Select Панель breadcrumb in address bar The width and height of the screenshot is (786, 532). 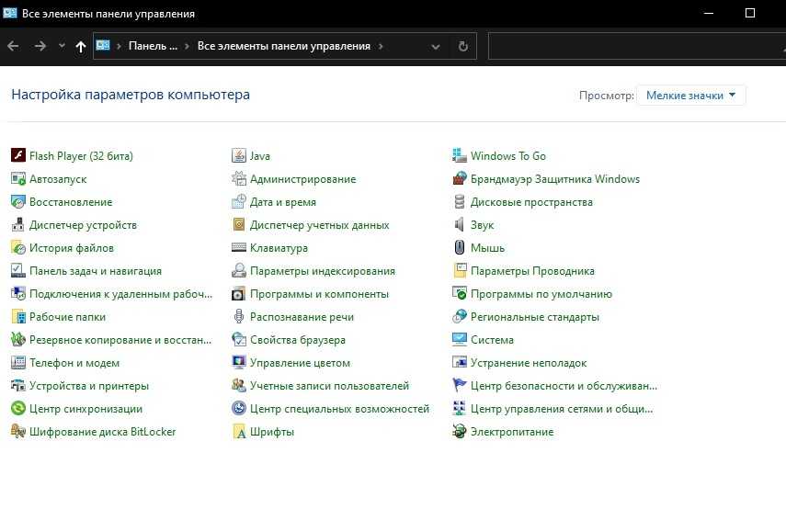[153, 46]
